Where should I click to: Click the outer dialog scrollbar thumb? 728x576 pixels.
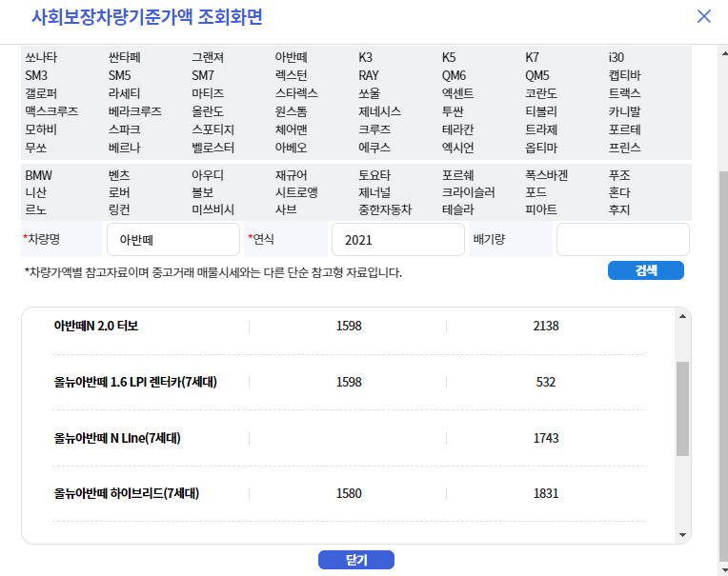(723, 367)
